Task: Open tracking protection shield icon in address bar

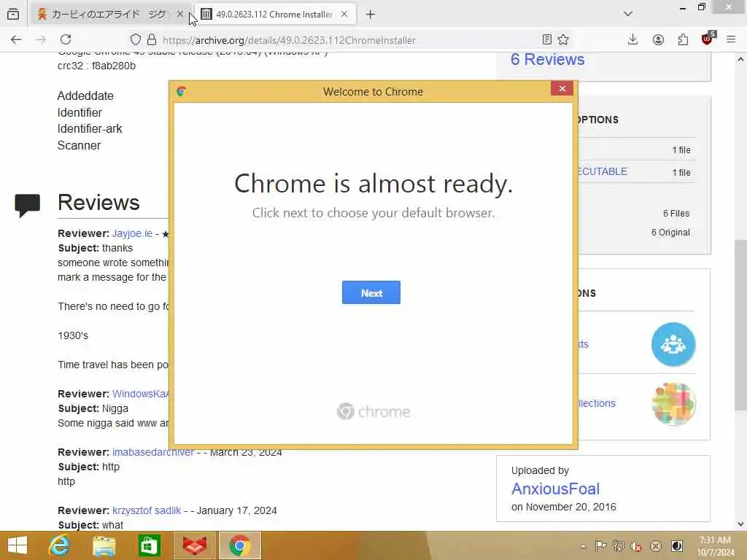Action: point(135,39)
